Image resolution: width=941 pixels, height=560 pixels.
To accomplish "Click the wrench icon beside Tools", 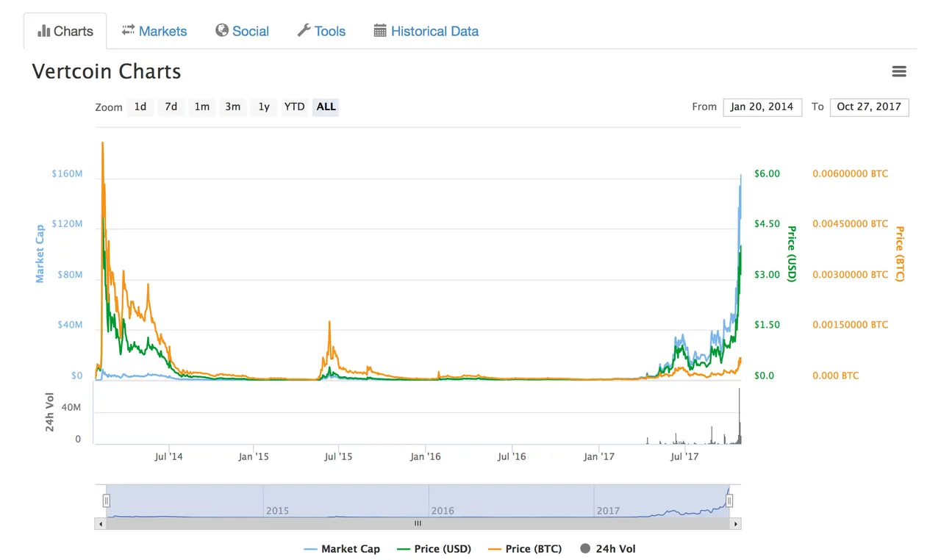I will pyautogui.click(x=304, y=30).
